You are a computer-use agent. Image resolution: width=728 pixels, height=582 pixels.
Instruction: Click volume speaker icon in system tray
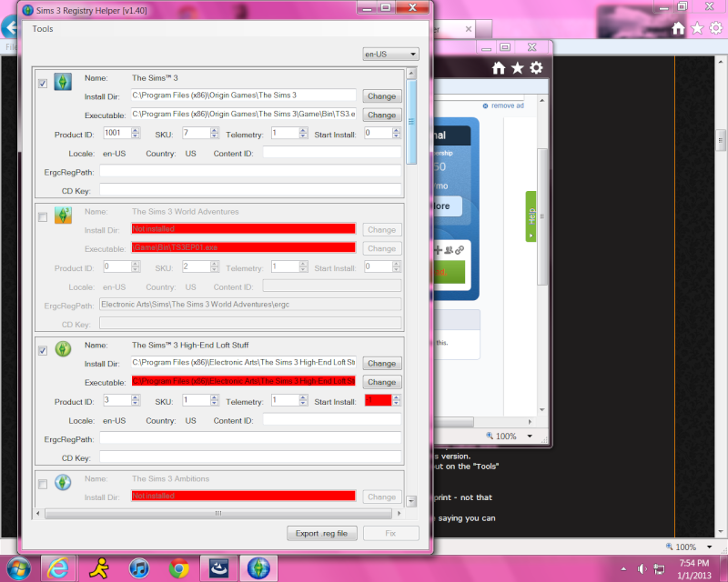(642, 568)
